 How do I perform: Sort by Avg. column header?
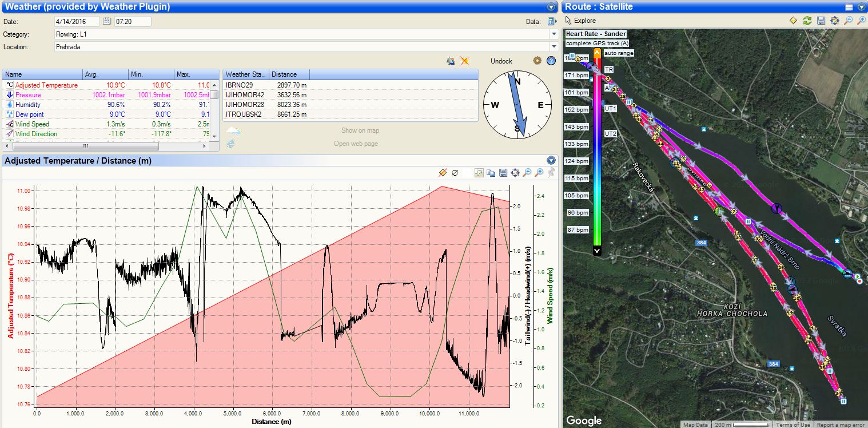pos(105,74)
